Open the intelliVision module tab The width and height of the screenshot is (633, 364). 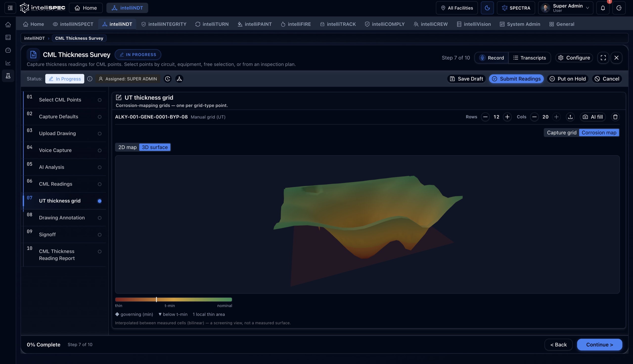point(474,24)
